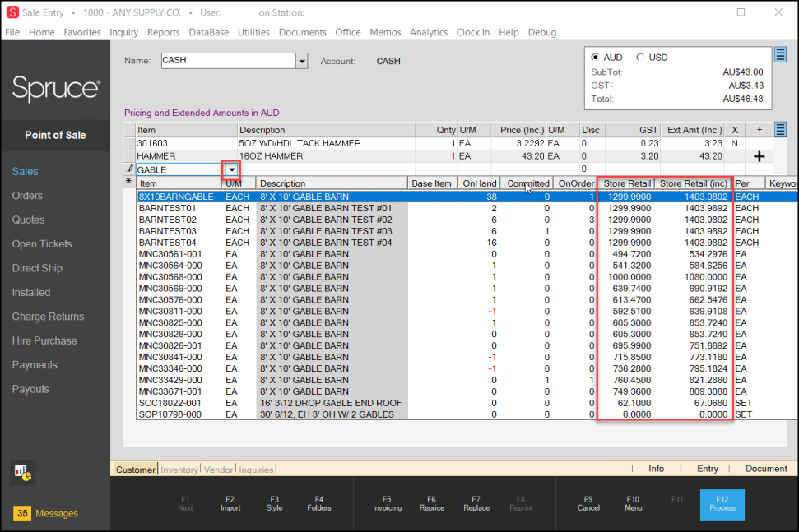Open the Favorites menu
The image size is (799, 532).
point(82,32)
